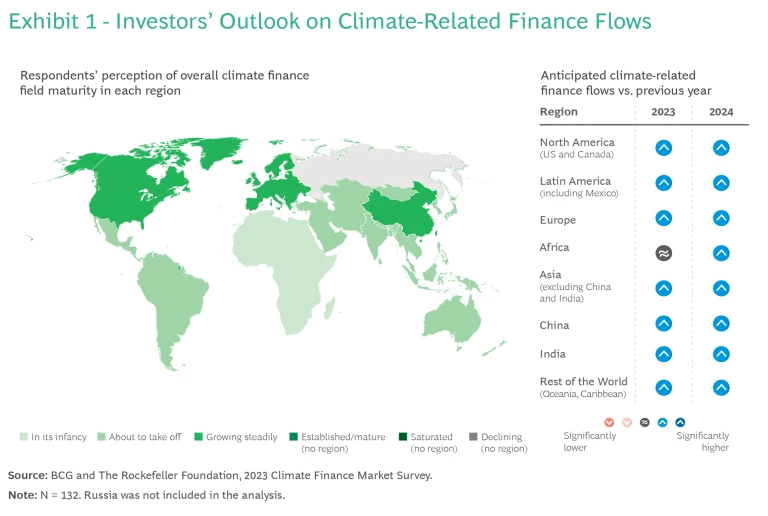Click Europe's 2024 up-arrow icon

[721, 218]
